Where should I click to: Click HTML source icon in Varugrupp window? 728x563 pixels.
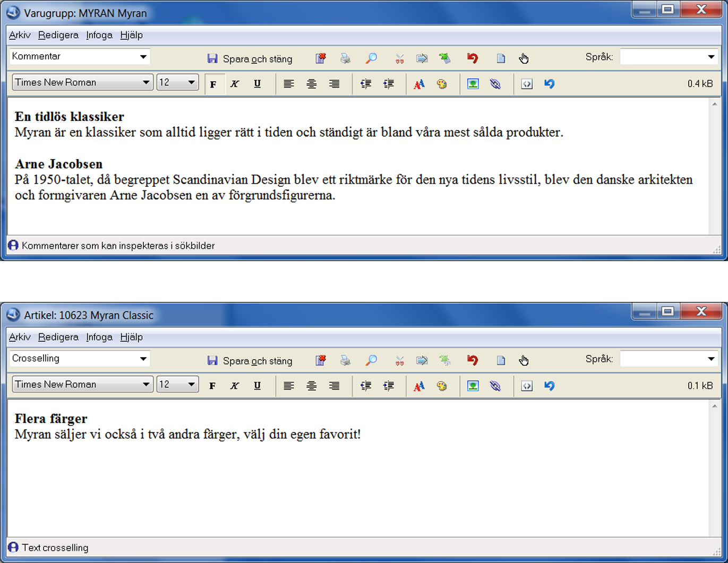click(527, 84)
